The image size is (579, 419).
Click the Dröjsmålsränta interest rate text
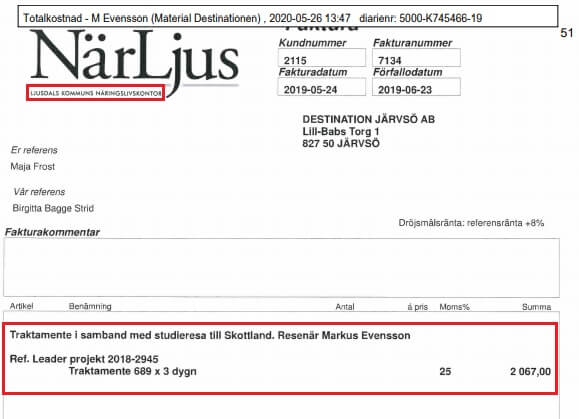(x=471, y=223)
